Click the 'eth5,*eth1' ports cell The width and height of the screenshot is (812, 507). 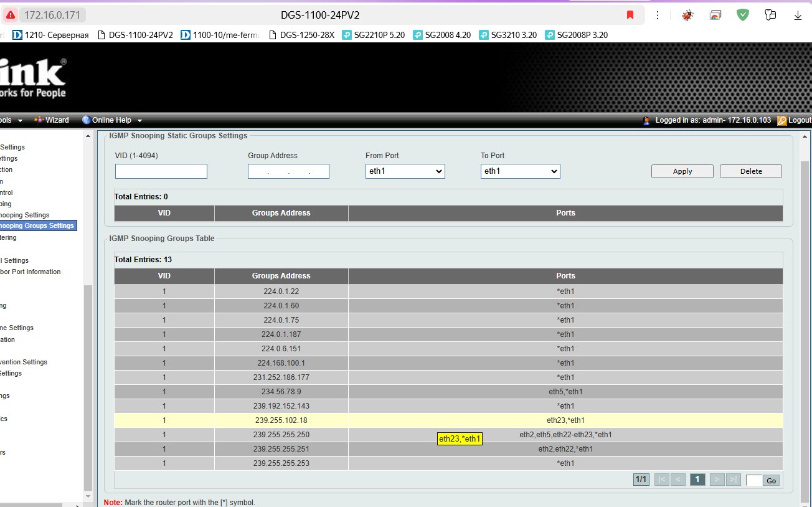coord(565,392)
